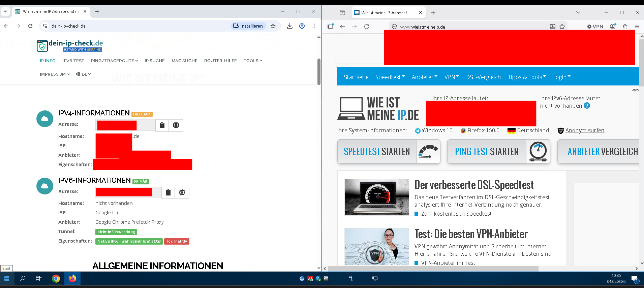Screen dimensions: 644x288
Task: Switch to the Chrome tab 'Wie ist meine IP Adresse'
Action: coord(51,11)
